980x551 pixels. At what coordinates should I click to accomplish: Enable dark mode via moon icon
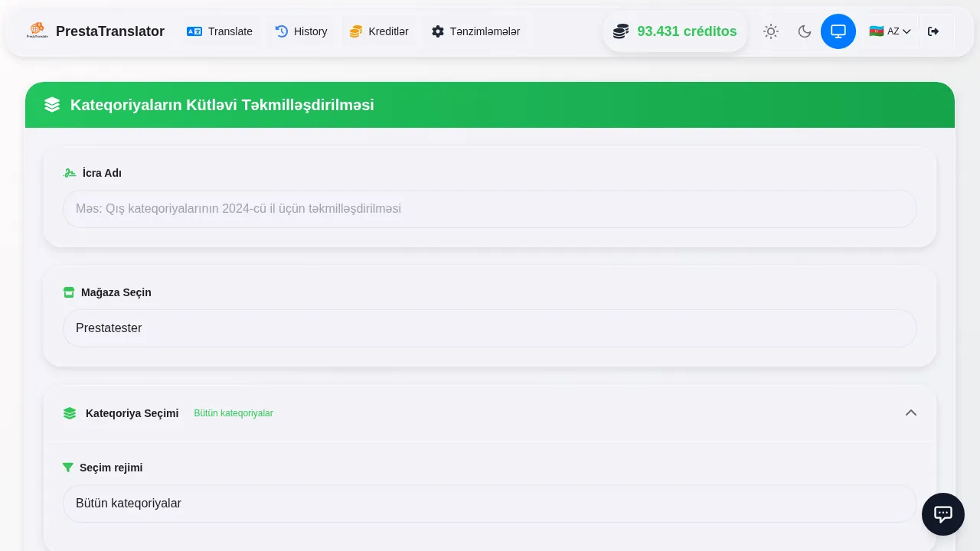pyautogui.click(x=805, y=31)
